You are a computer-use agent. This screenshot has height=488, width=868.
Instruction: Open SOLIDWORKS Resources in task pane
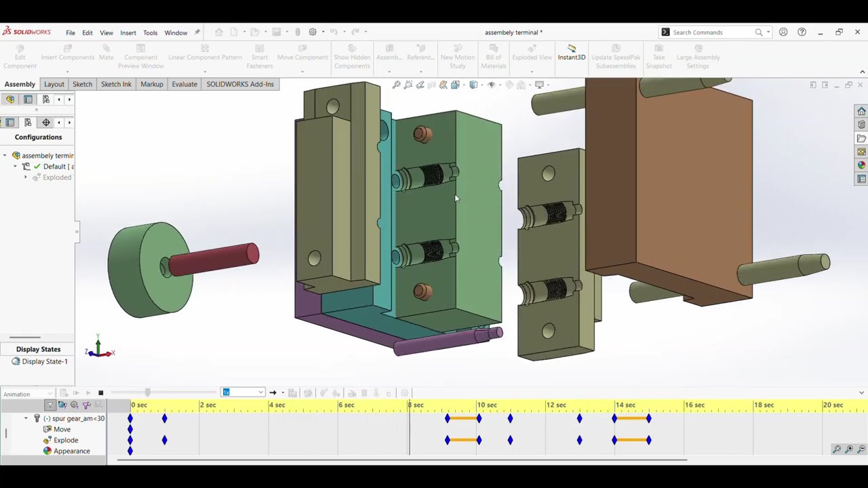861,111
